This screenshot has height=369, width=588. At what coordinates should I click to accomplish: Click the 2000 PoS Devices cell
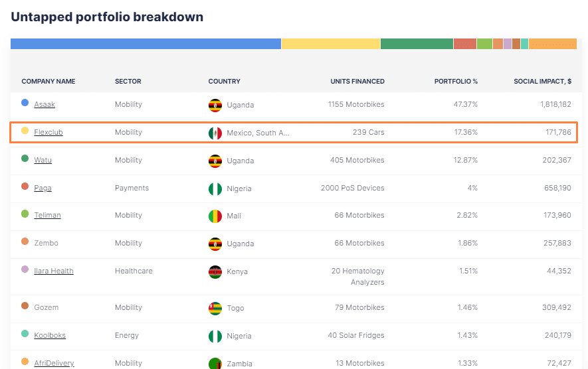[353, 188]
